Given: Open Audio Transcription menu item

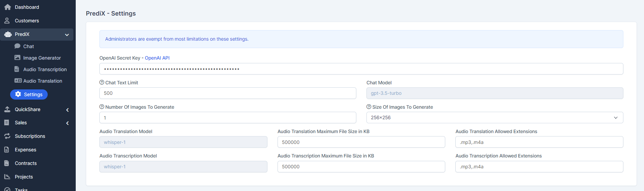Looking at the screenshot, I should (45, 69).
